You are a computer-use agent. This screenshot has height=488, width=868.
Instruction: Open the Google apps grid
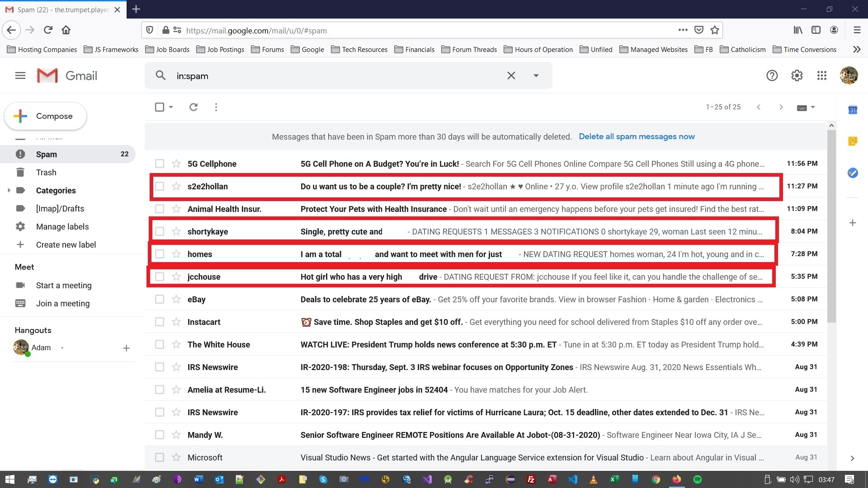pos(822,75)
